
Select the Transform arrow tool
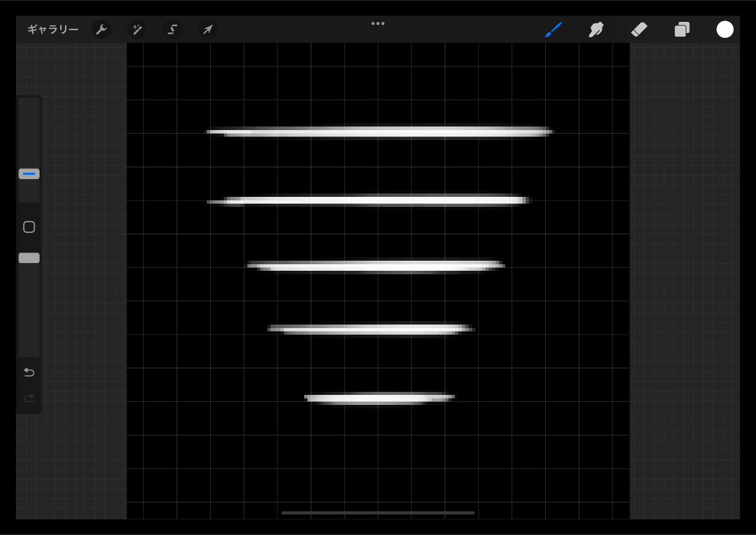[208, 30]
